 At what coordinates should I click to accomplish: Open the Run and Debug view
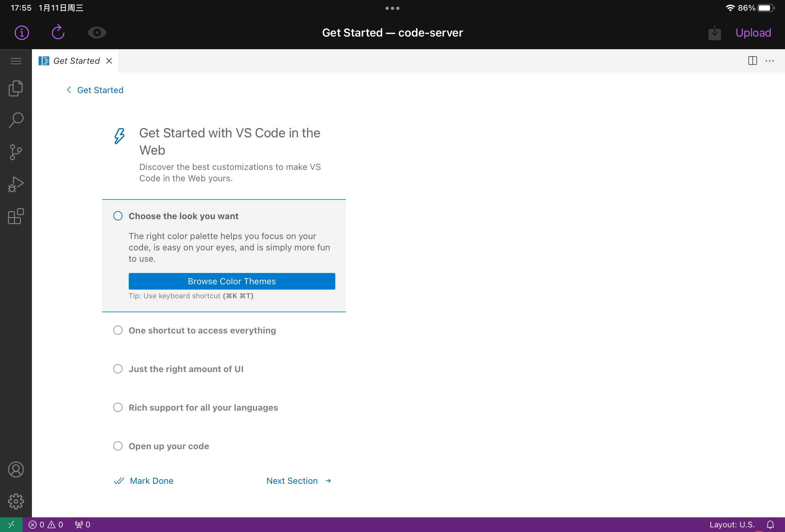16,184
